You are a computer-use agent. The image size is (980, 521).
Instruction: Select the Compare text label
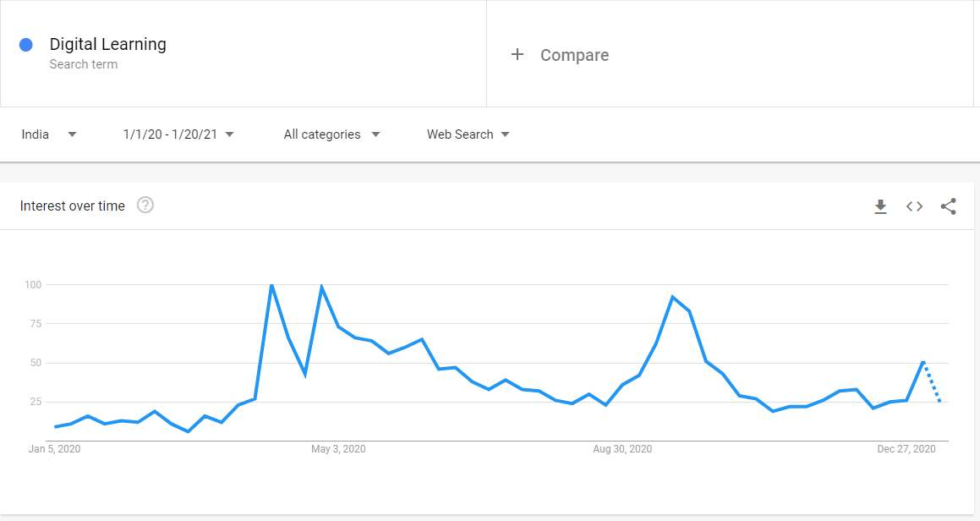pyautogui.click(x=574, y=55)
